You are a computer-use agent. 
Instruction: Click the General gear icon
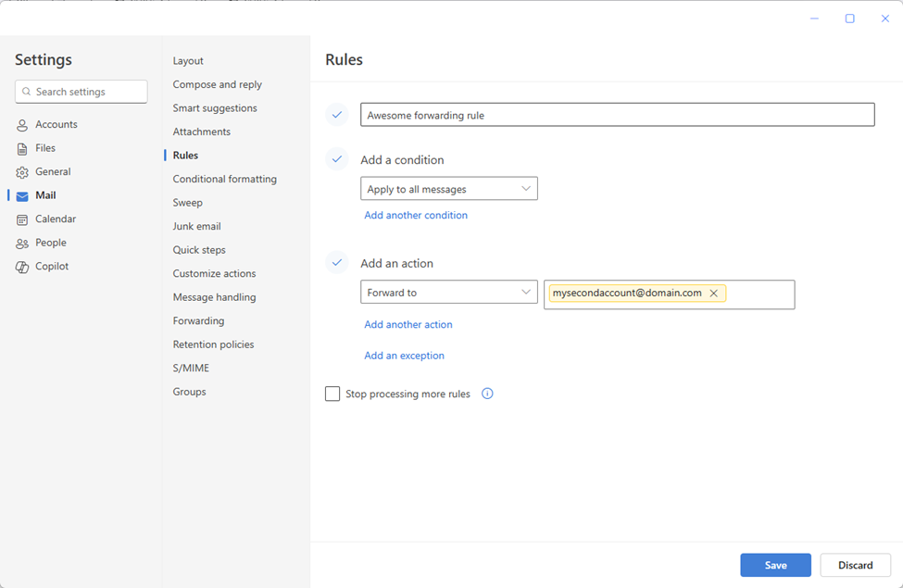[x=22, y=172]
